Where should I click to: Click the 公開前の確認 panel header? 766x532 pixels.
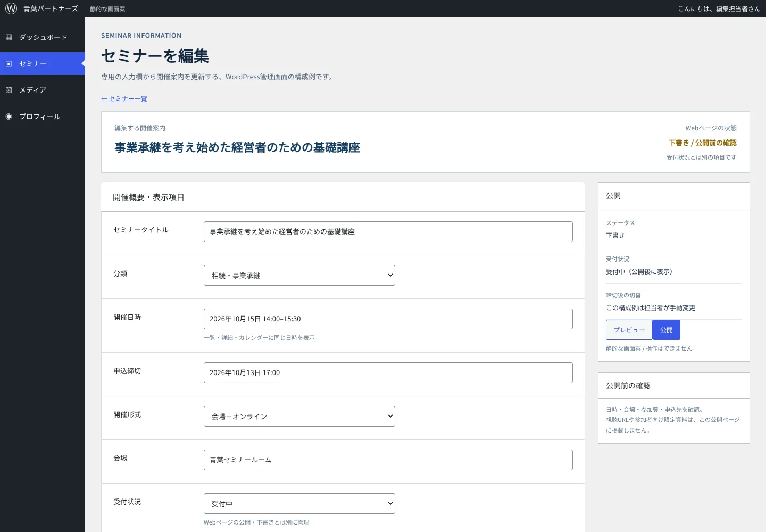point(674,386)
